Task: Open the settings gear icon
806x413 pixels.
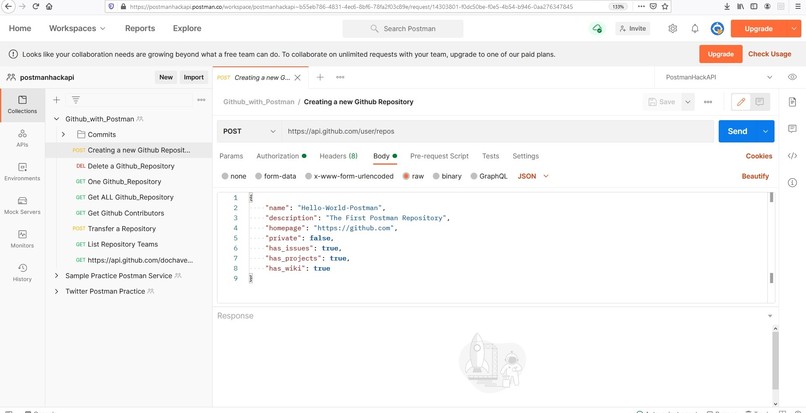Action: click(x=672, y=29)
